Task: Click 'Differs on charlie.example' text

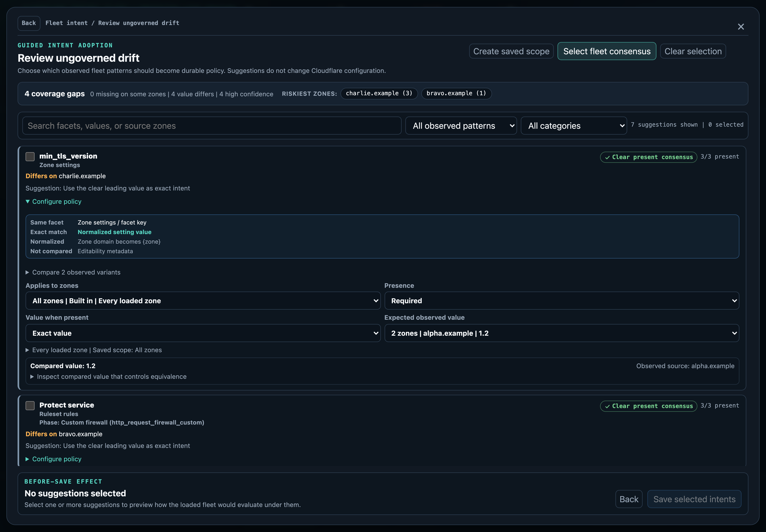Action: pos(66,176)
